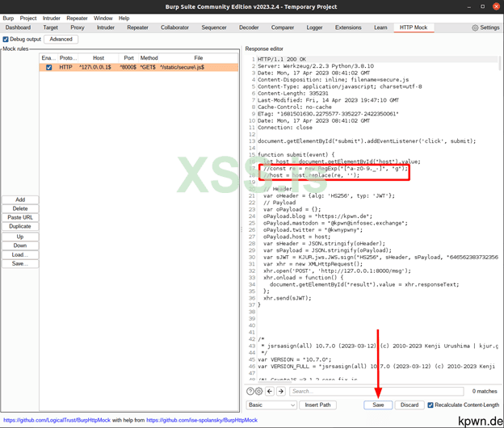This screenshot has height=428, width=504.
Task: Click the response editor Search field
Action: pos(376,391)
